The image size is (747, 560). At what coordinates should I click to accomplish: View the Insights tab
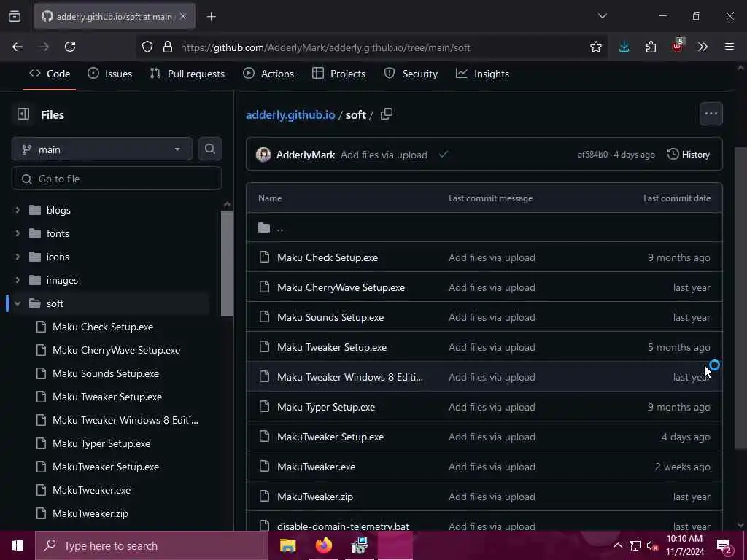(483, 74)
